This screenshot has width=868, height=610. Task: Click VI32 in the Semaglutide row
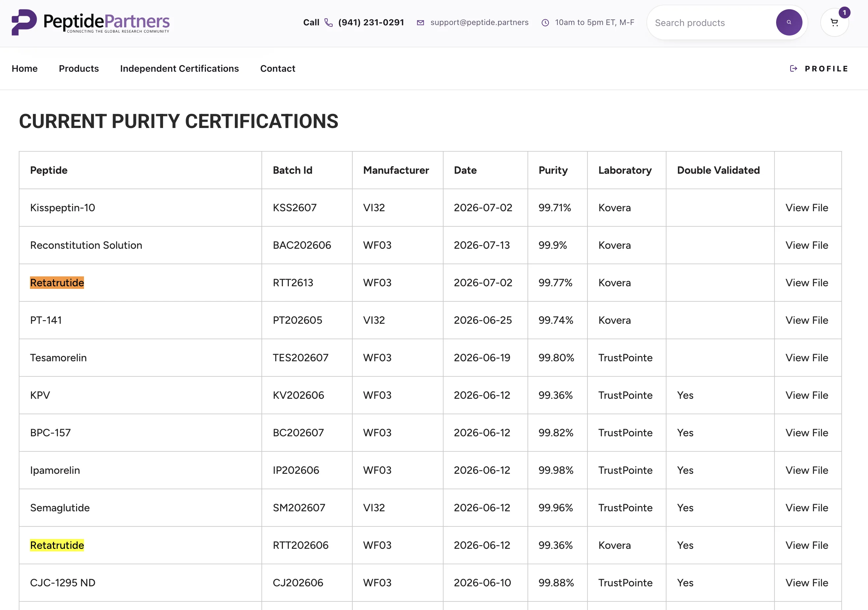pos(374,507)
